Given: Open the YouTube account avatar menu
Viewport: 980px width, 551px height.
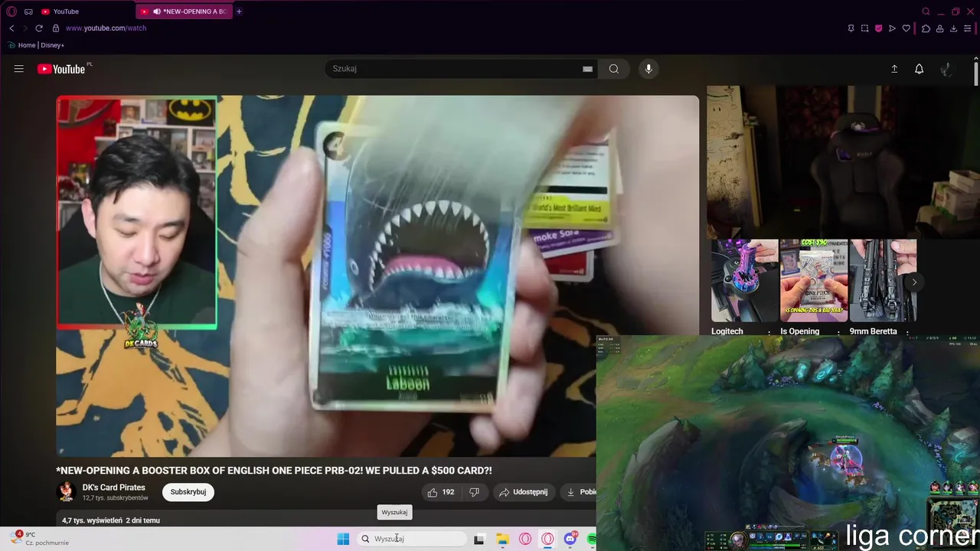Looking at the screenshot, I should [x=946, y=69].
